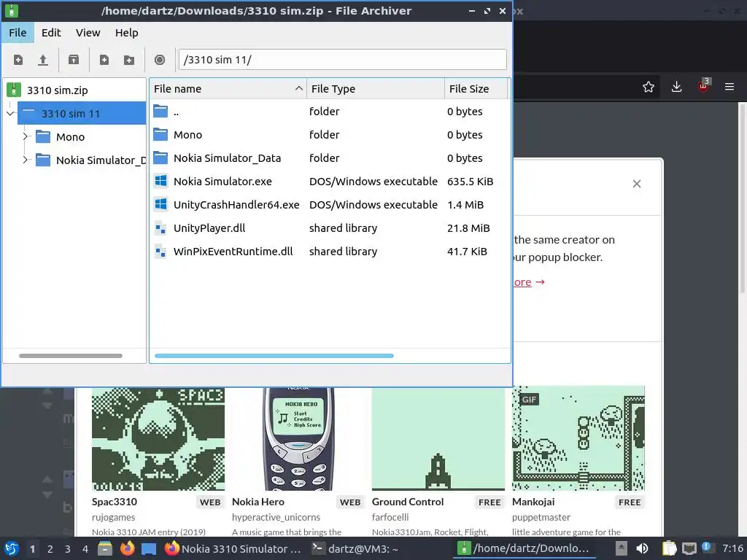This screenshot has width=747, height=560.
Task: Select the Mono tree item label
Action: (71, 136)
